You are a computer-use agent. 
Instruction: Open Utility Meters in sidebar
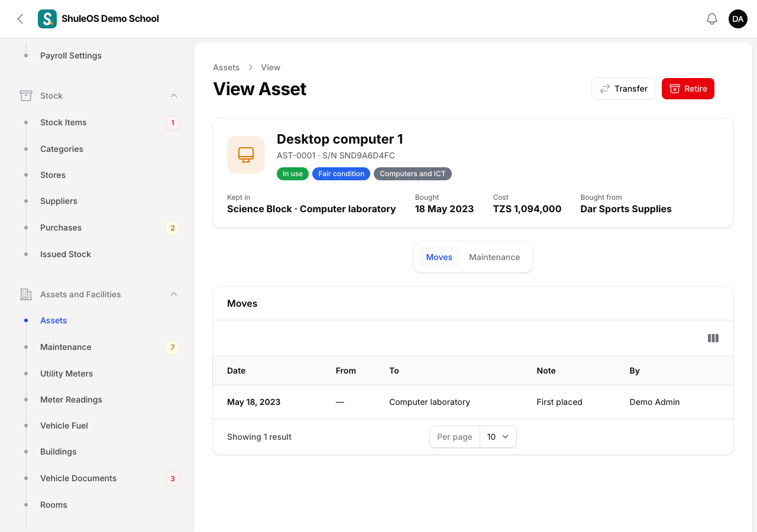point(66,374)
